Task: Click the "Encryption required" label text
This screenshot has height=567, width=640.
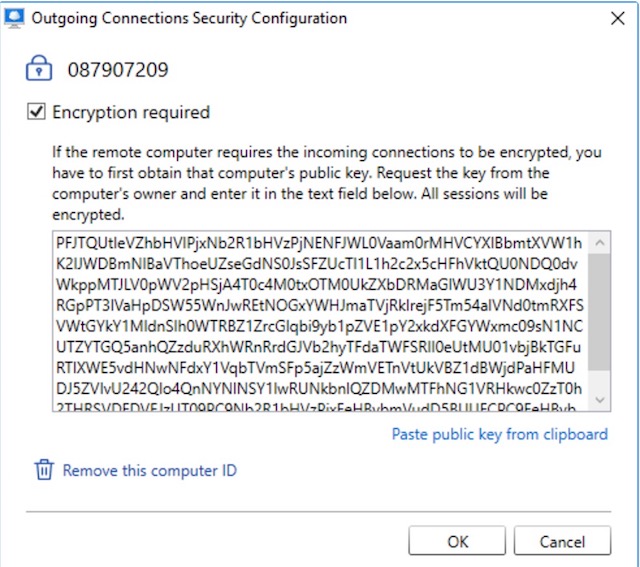Action: (x=130, y=113)
